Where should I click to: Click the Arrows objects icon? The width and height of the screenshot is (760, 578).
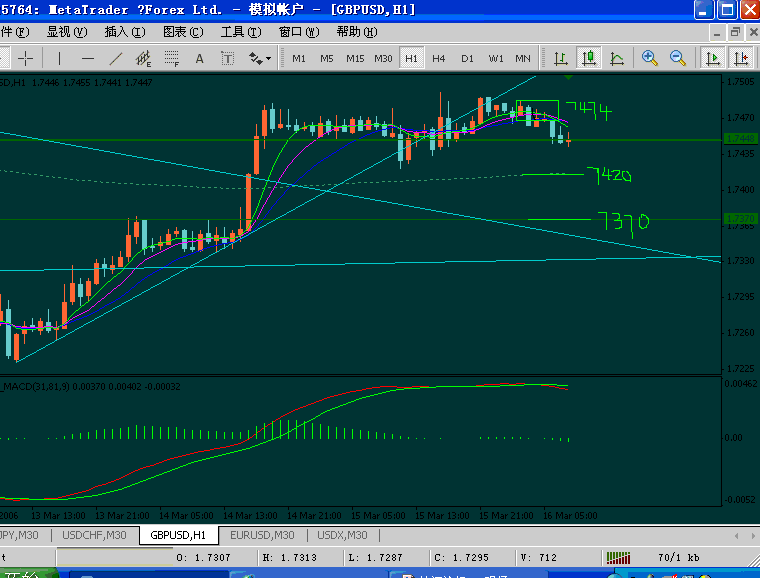coord(255,59)
